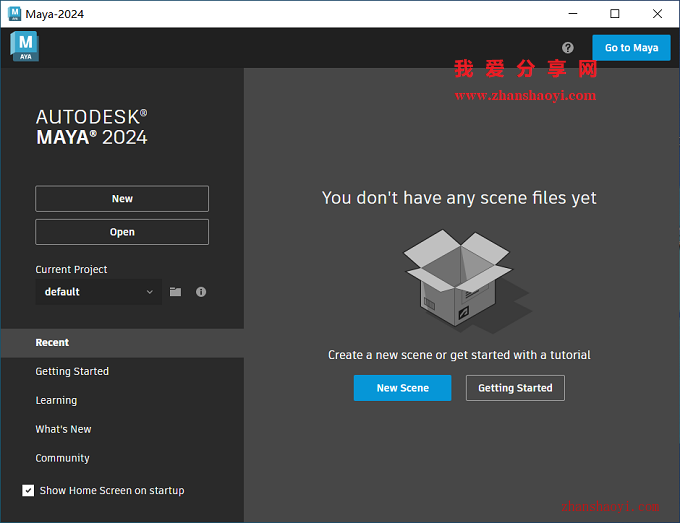Click the Maya logo icon in header
The height and width of the screenshot is (523, 680).
pyautogui.click(x=25, y=46)
